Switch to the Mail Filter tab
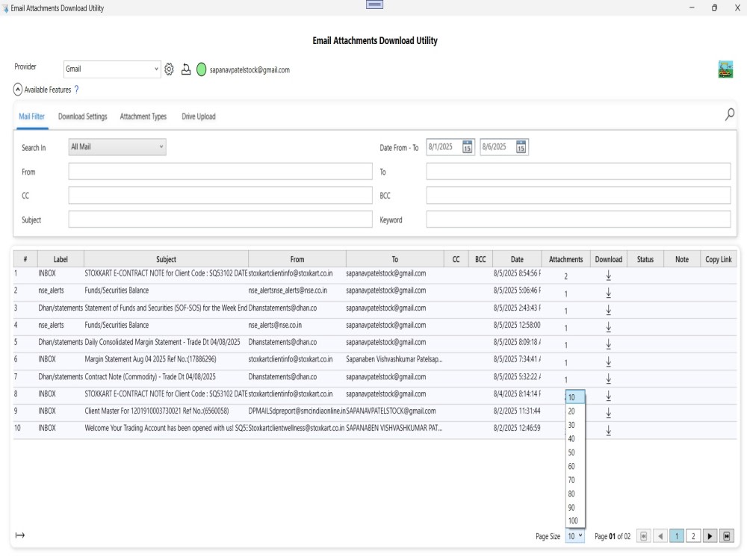This screenshot has width=747, height=560. (x=32, y=116)
